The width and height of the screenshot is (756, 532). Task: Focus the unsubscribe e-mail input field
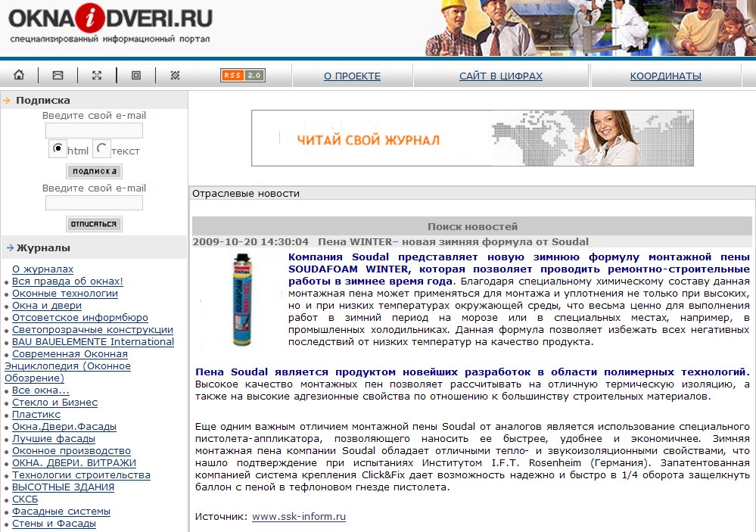tap(94, 203)
